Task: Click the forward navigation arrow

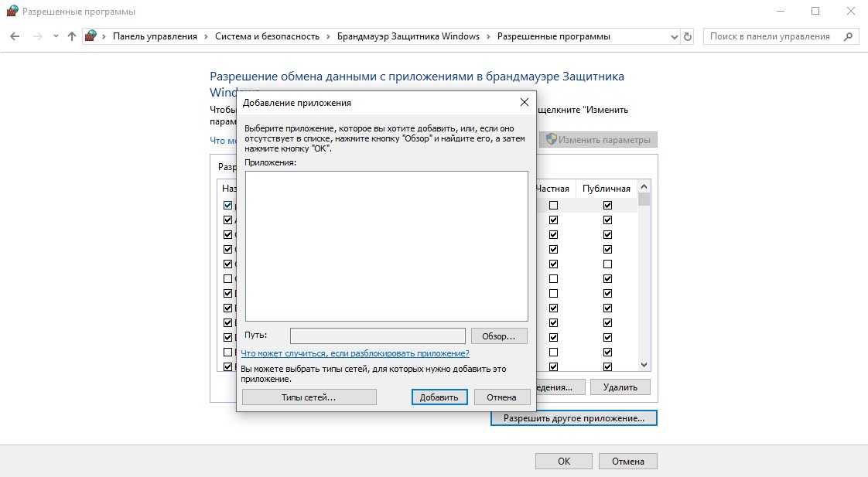Action: [x=38, y=36]
